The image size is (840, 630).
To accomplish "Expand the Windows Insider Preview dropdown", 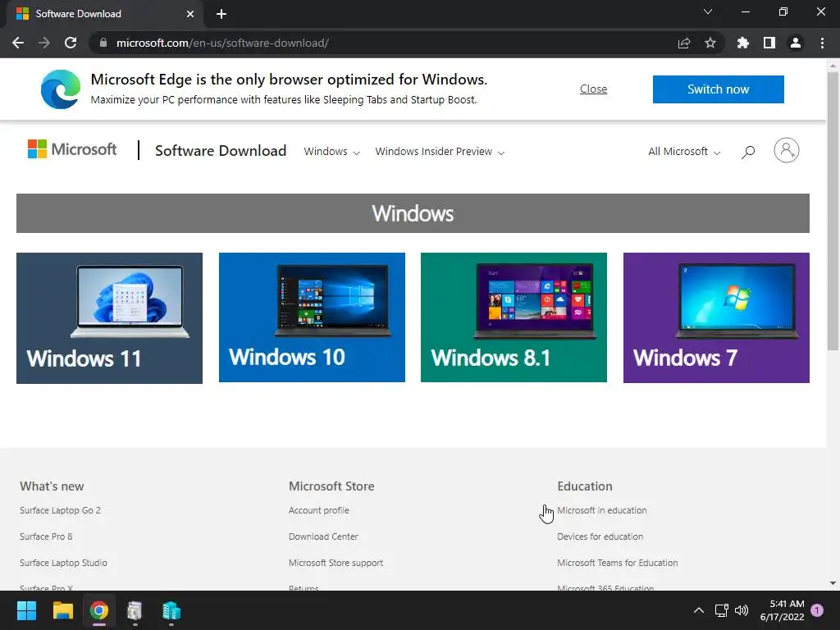I will coord(440,152).
